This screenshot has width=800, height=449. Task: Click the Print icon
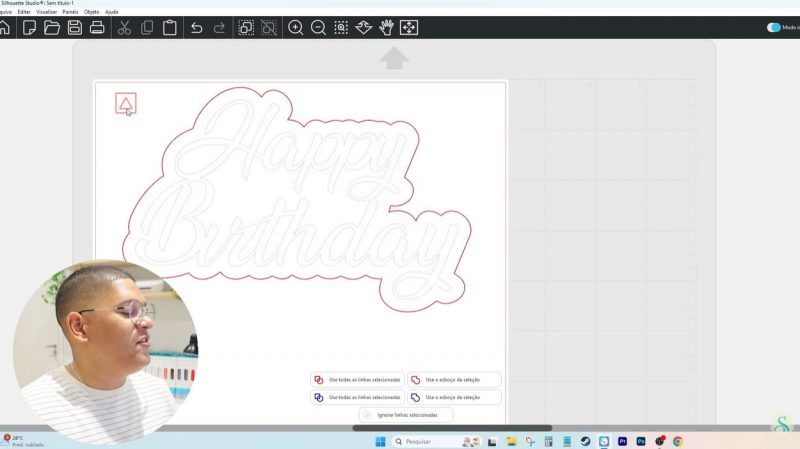tap(97, 28)
